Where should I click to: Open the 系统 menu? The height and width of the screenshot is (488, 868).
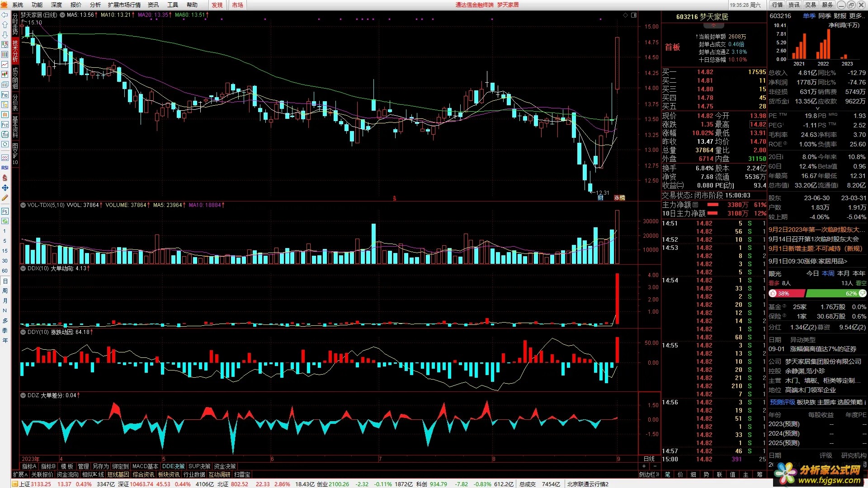(x=18, y=5)
